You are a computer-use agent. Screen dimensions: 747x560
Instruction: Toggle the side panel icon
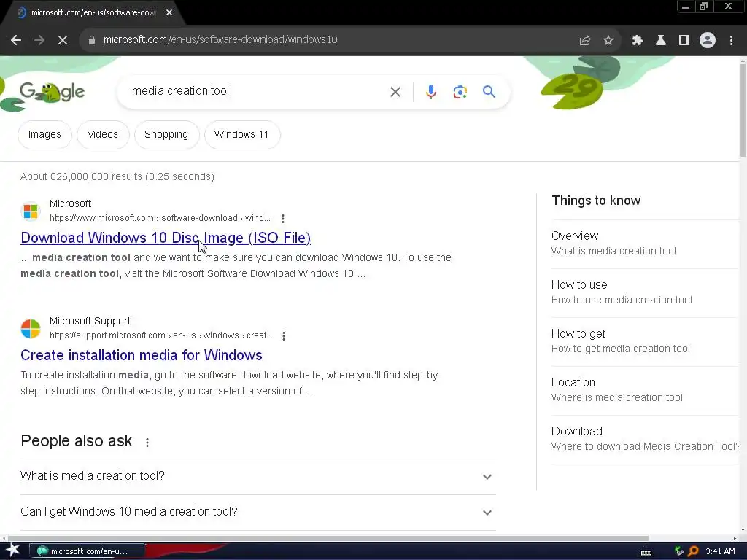coord(684,41)
